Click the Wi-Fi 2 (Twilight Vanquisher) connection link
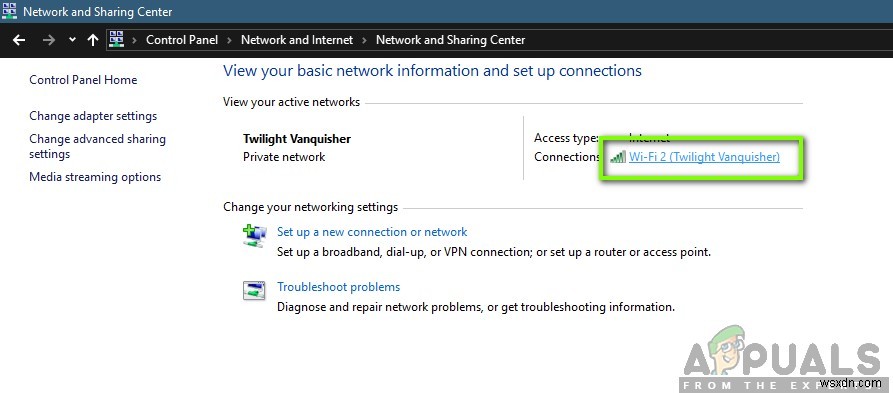Image resolution: width=893 pixels, height=393 pixels. pyautogui.click(x=704, y=157)
